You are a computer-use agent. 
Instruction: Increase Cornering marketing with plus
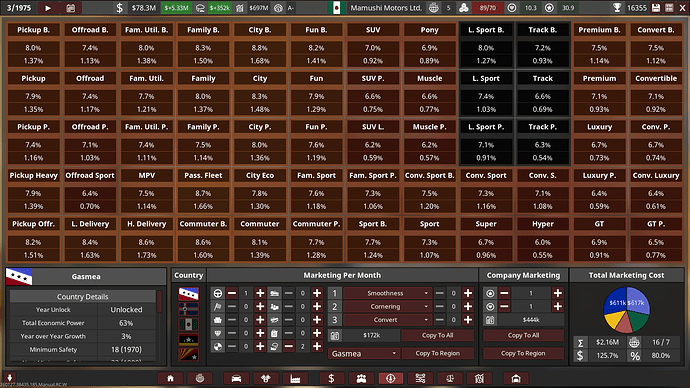click(468, 307)
